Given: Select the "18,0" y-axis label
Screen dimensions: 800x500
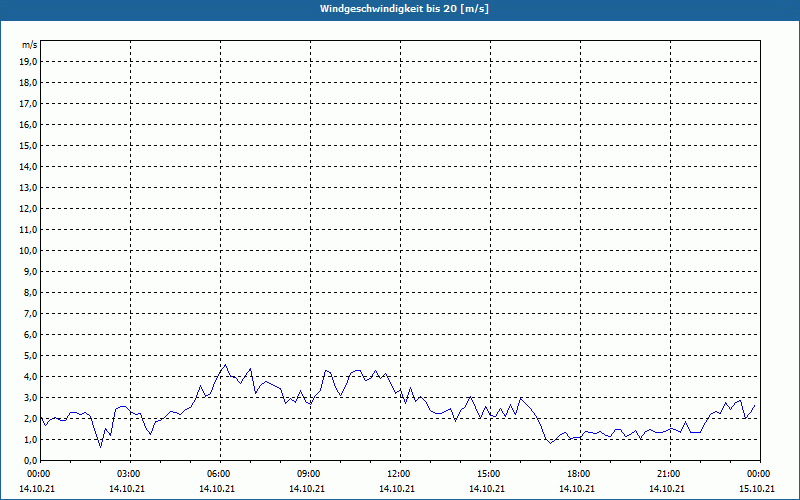Looking at the screenshot, I should [28, 83].
